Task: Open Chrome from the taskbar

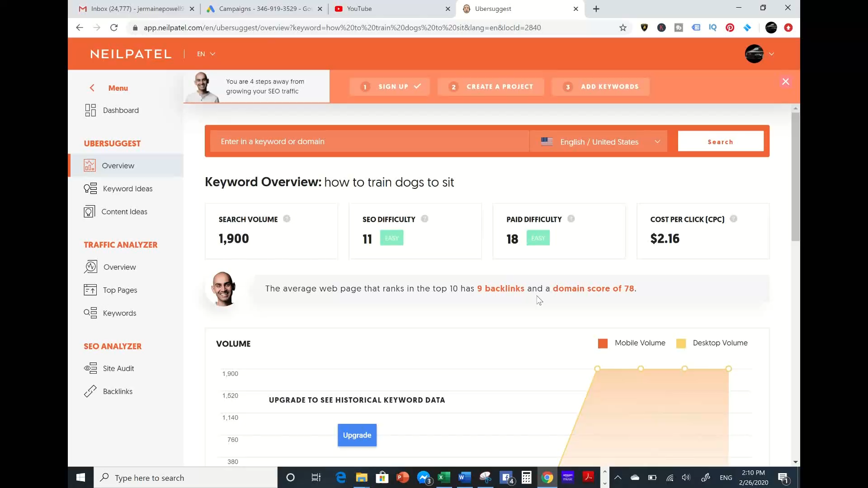Action: (547, 478)
